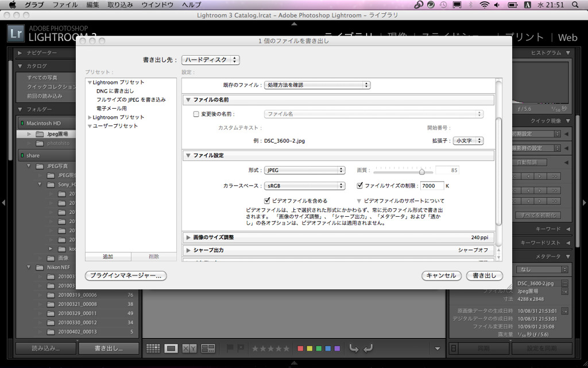Image resolution: width=588 pixels, height=368 pixels.
Task: Open export destination Hard Disk dropdown
Action: [210, 60]
